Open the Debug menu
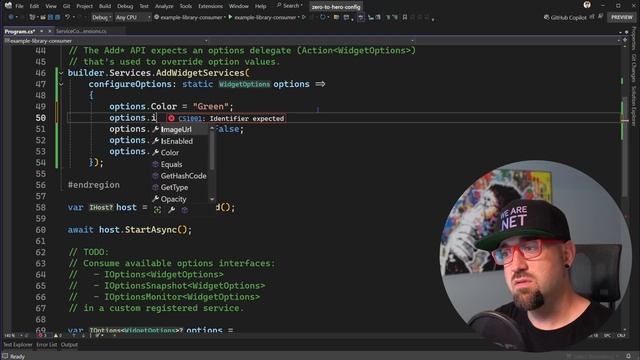 click(125, 6)
